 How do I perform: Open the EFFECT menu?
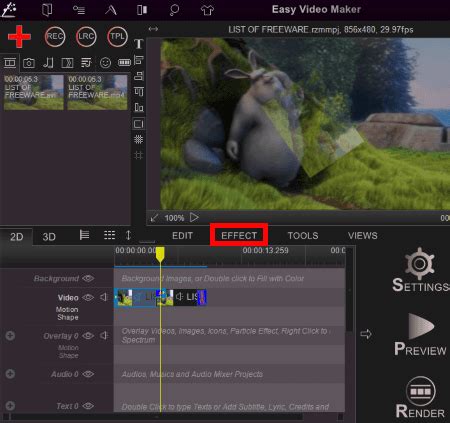(239, 236)
